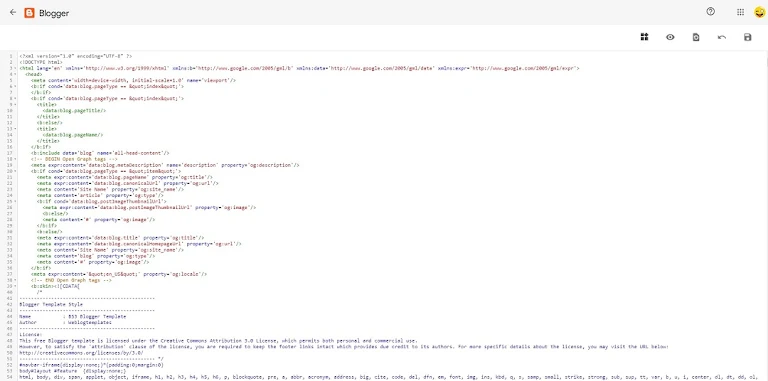Viewport: 768px width, 381px height.
Task: Click the xml version declaration line
Action: pos(75,56)
